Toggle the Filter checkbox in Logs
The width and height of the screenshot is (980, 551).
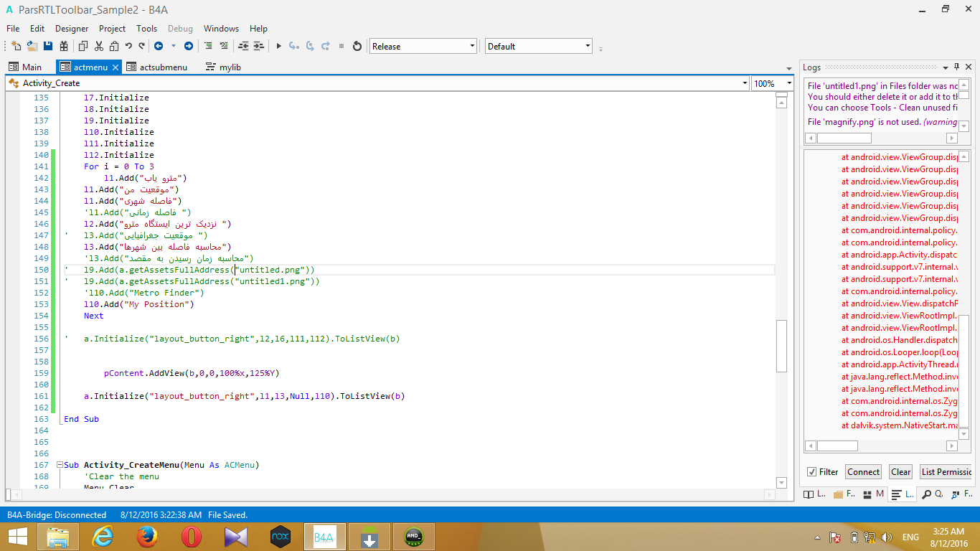click(x=811, y=471)
